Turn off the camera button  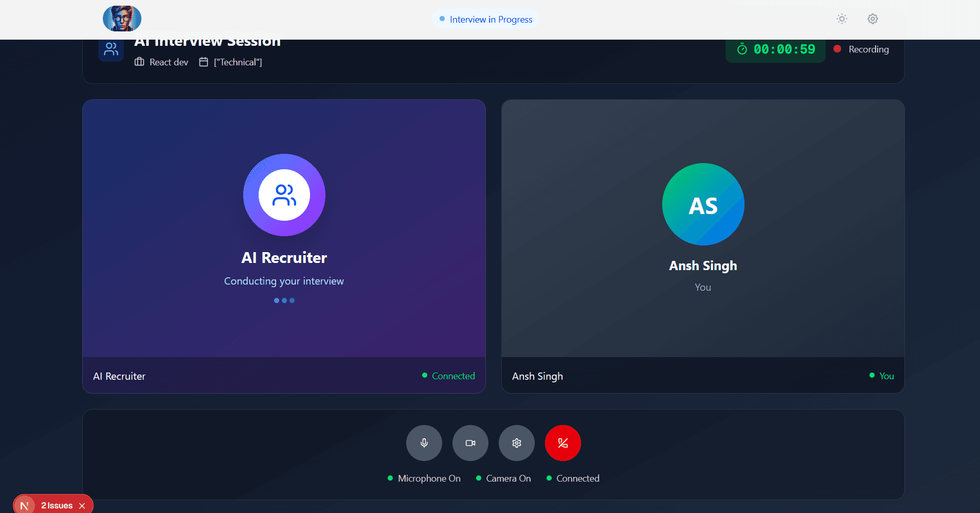tap(470, 443)
